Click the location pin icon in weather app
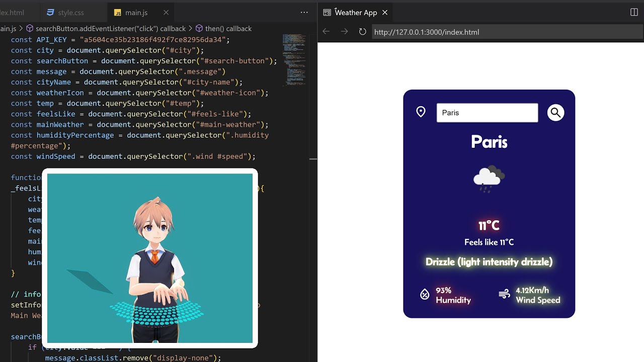 coord(421,112)
